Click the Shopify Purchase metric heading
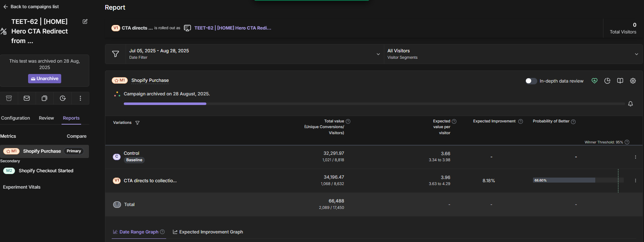 click(150, 80)
